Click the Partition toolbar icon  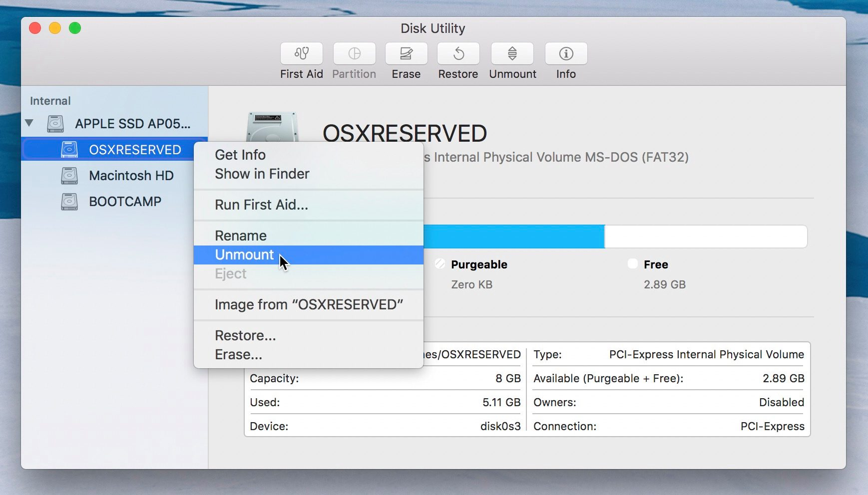354,53
